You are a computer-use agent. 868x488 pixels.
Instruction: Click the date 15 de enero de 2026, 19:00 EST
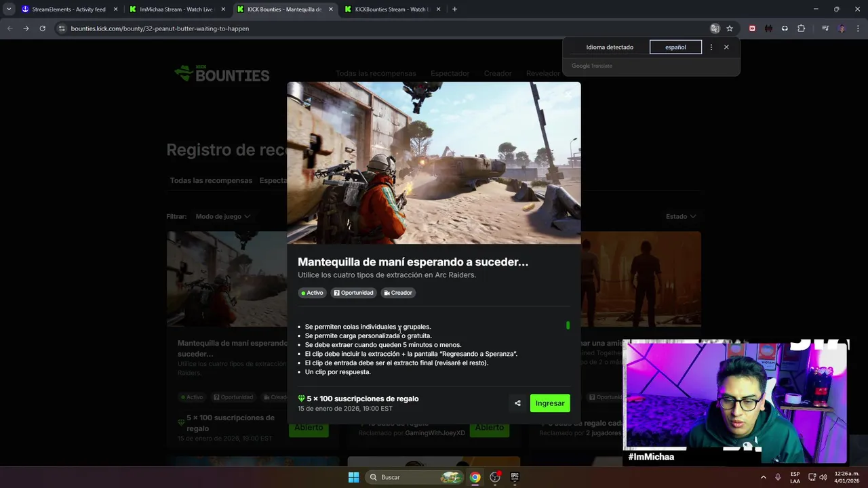(345, 409)
